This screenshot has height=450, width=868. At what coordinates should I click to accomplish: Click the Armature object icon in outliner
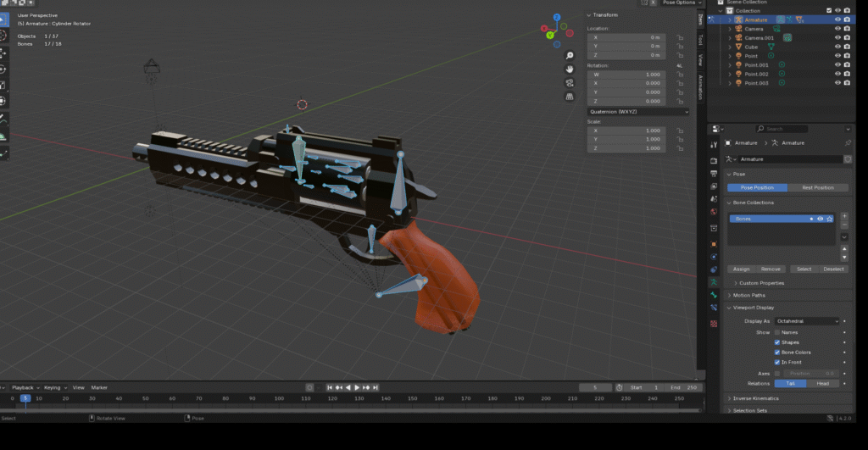(x=738, y=19)
